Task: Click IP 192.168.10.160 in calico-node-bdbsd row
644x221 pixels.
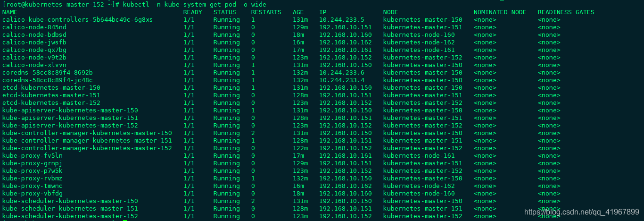Action: click(x=346, y=34)
